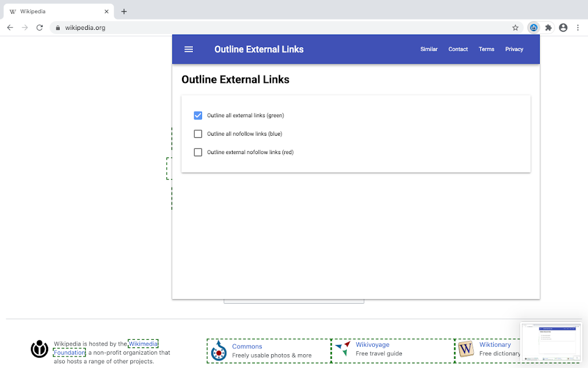The image size is (588, 368).
Task: Click the Wikimedia link text
Action: click(143, 344)
